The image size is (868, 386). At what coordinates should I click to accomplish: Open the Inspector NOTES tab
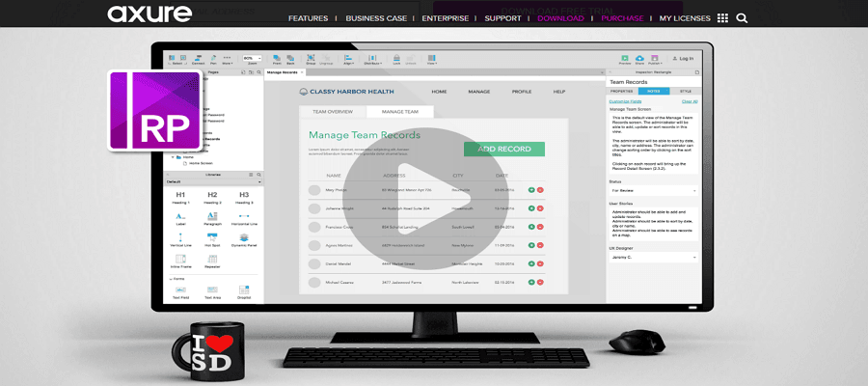(654, 91)
